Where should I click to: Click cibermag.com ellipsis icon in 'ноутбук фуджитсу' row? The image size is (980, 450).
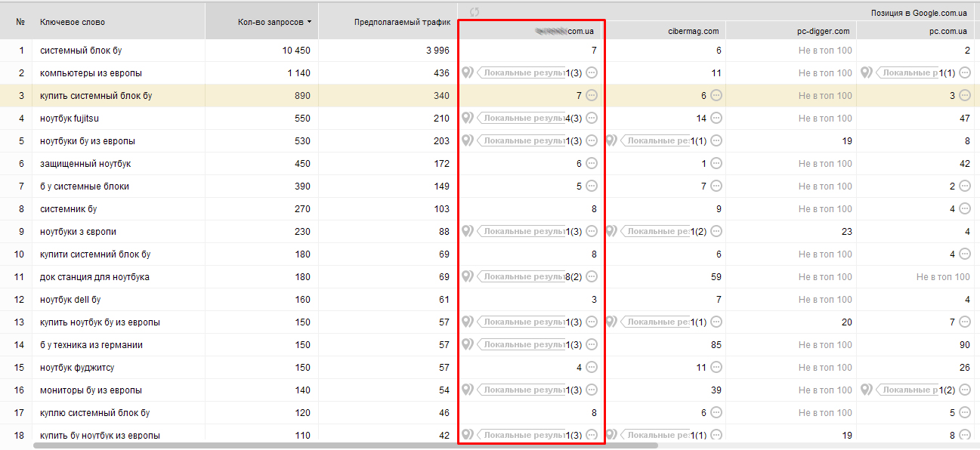click(716, 368)
